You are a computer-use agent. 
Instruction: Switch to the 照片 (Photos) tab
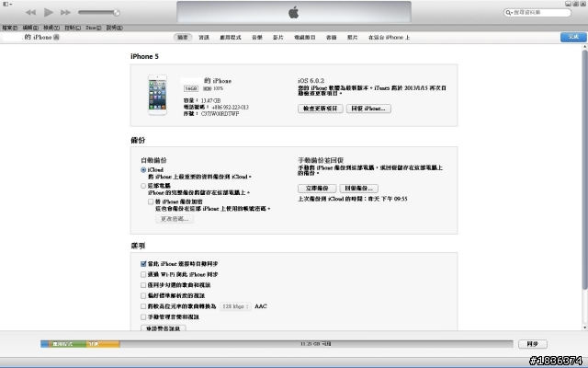coord(352,37)
